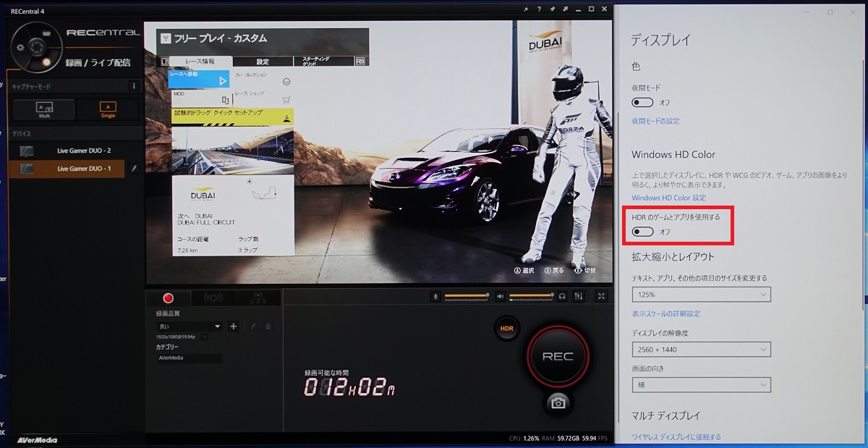868x448 pixels.
Task: Open the screen orientation dropdown
Action: pos(701,385)
